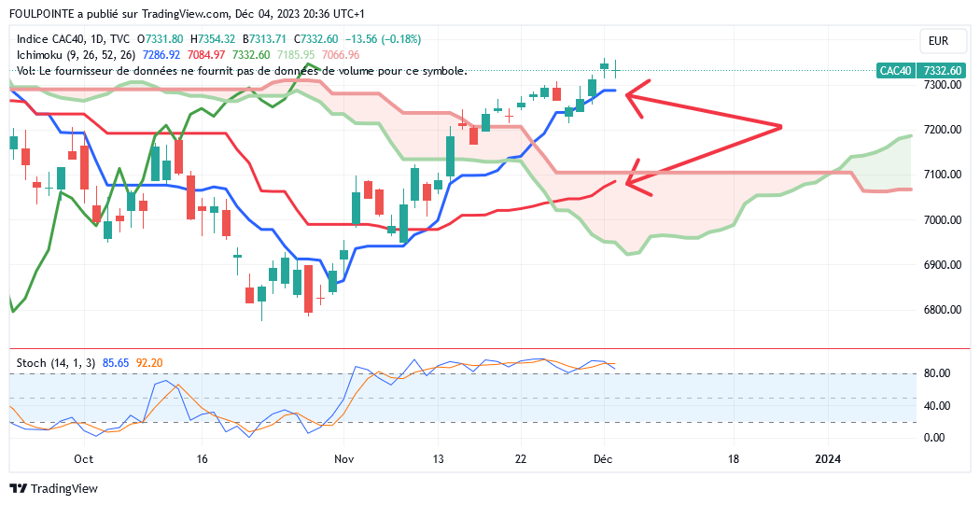Click the −13.56 (−0.18%) price change value
Viewport: 980px width, 505px height.
[384, 39]
